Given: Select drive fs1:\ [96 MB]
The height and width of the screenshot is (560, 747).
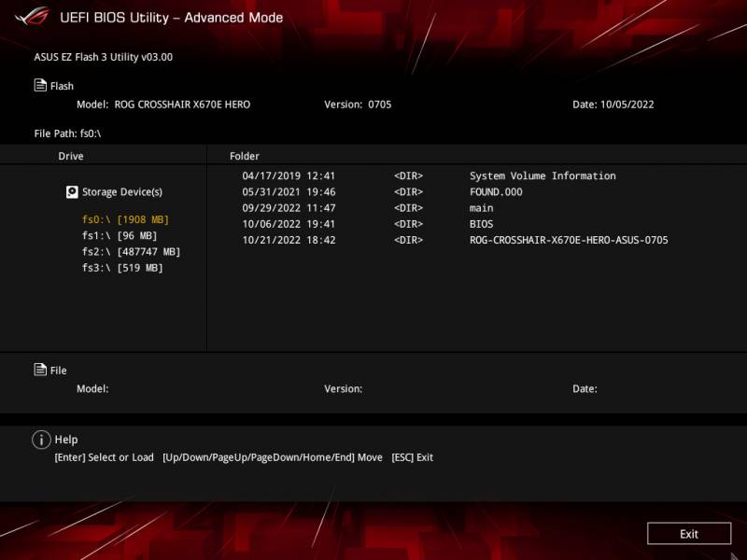Looking at the screenshot, I should [x=120, y=235].
